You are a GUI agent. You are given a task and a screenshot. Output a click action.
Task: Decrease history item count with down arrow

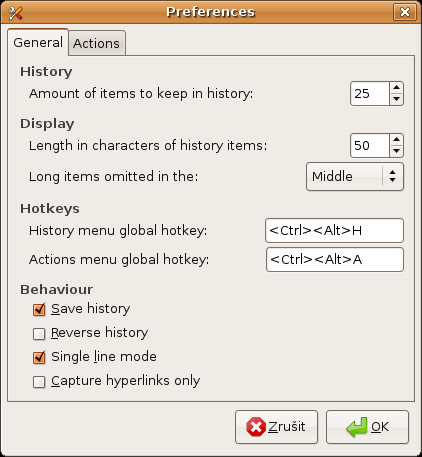pos(396,99)
